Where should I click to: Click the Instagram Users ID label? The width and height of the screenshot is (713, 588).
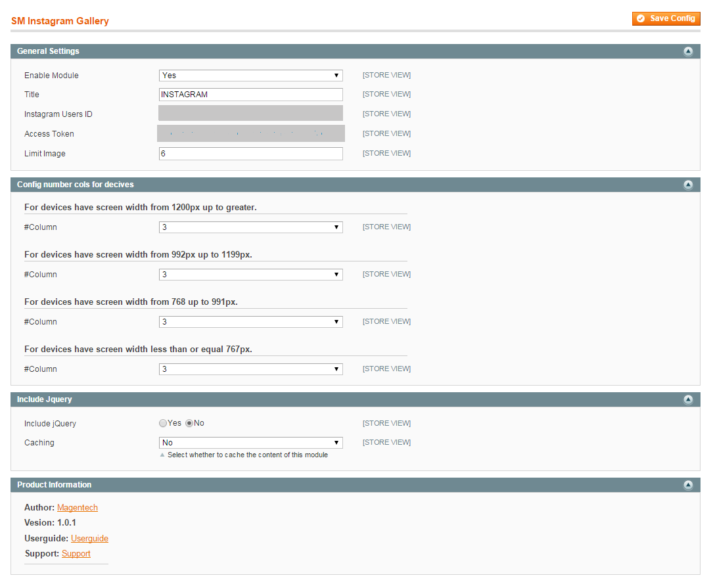tap(58, 114)
